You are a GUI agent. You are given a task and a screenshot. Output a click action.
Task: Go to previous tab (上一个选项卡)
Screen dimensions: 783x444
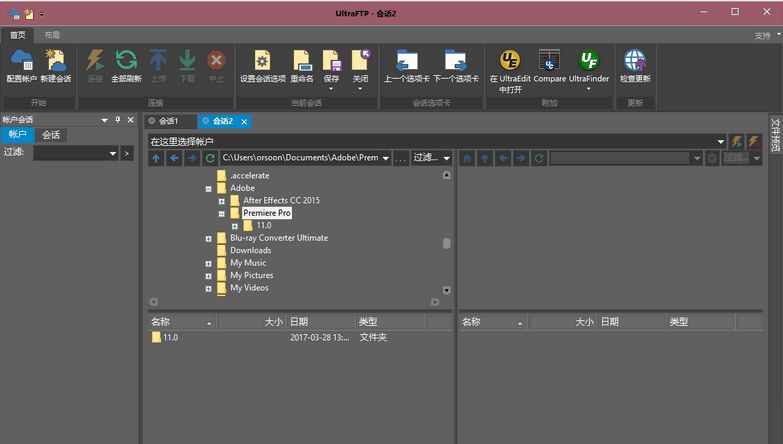[x=406, y=60]
